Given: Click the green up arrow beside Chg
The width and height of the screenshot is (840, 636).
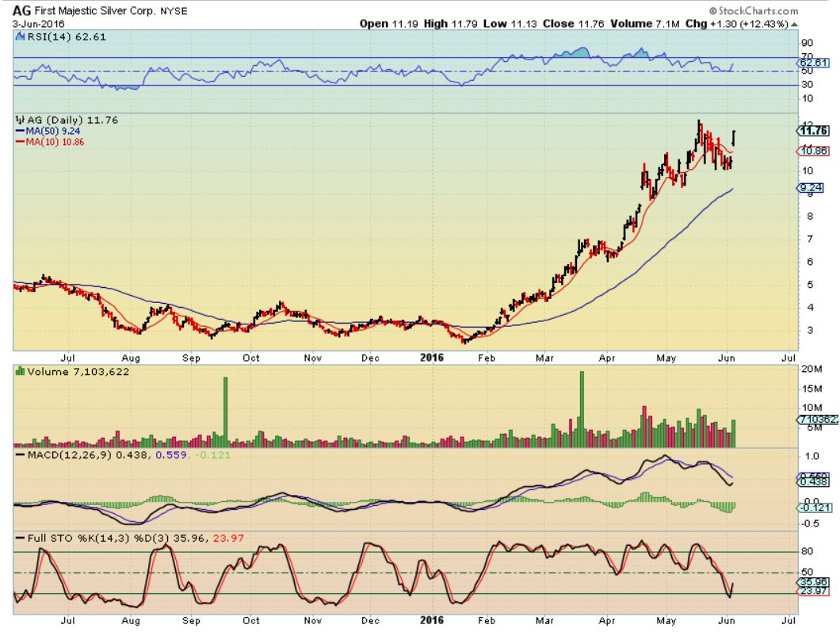Looking at the screenshot, I should (795, 25).
